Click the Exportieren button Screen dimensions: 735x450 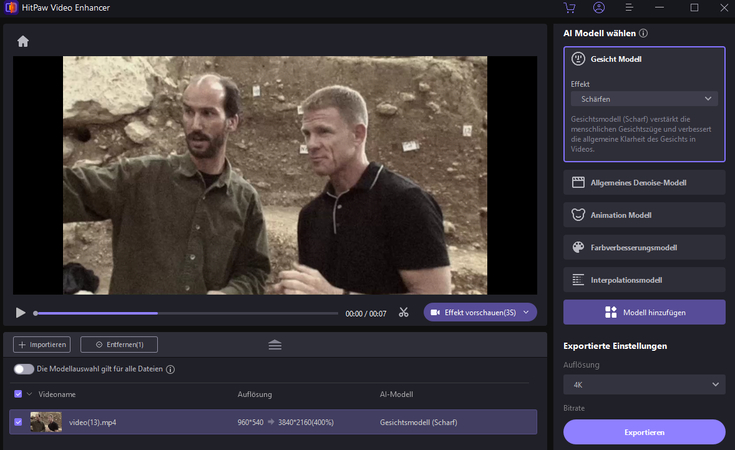point(644,432)
